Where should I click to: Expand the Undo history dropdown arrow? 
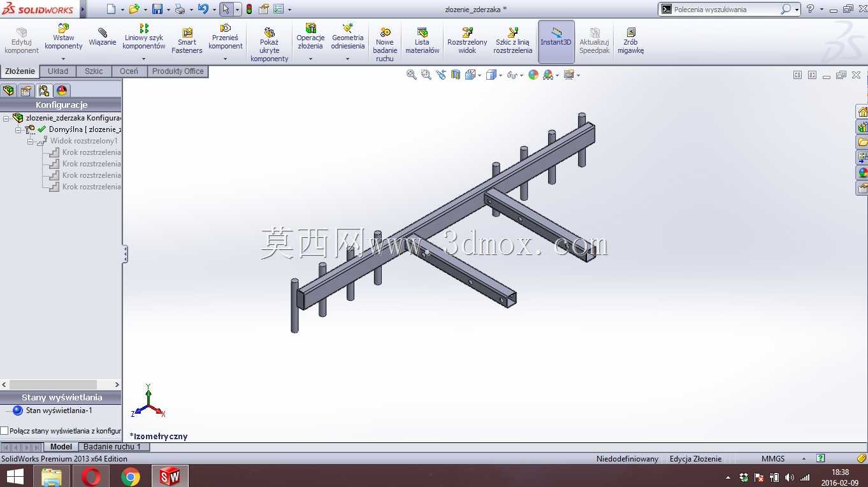tap(213, 10)
